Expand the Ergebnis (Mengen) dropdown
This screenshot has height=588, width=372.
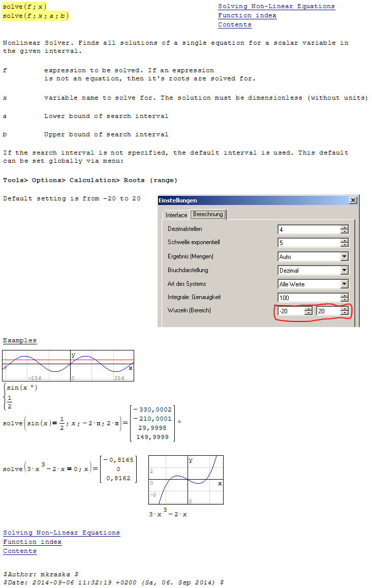345,257
